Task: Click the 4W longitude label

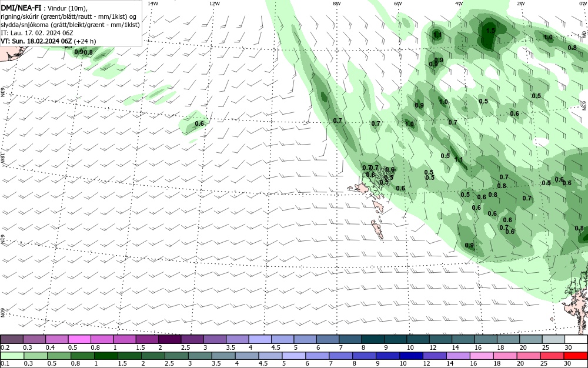Action: coord(459,4)
